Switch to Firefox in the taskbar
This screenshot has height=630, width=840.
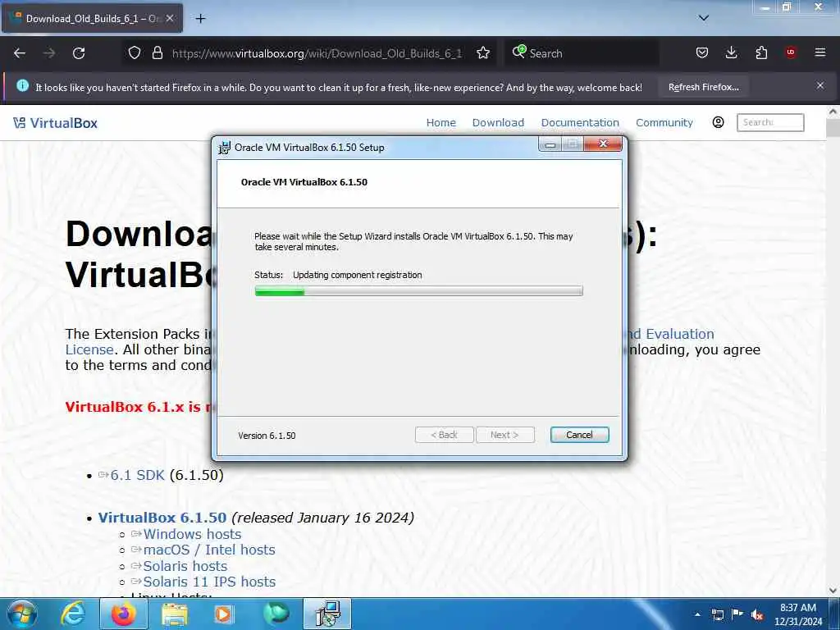(x=123, y=614)
